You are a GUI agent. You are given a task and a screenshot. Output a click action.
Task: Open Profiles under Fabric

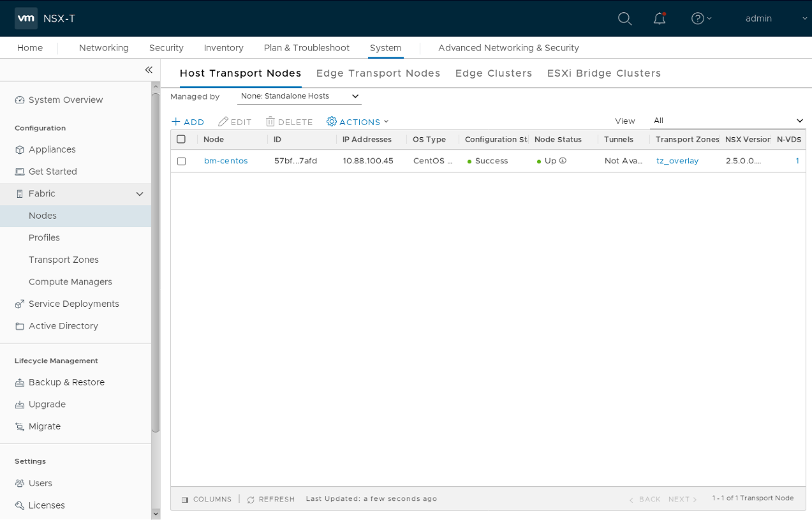pyautogui.click(x=44, y=238)
